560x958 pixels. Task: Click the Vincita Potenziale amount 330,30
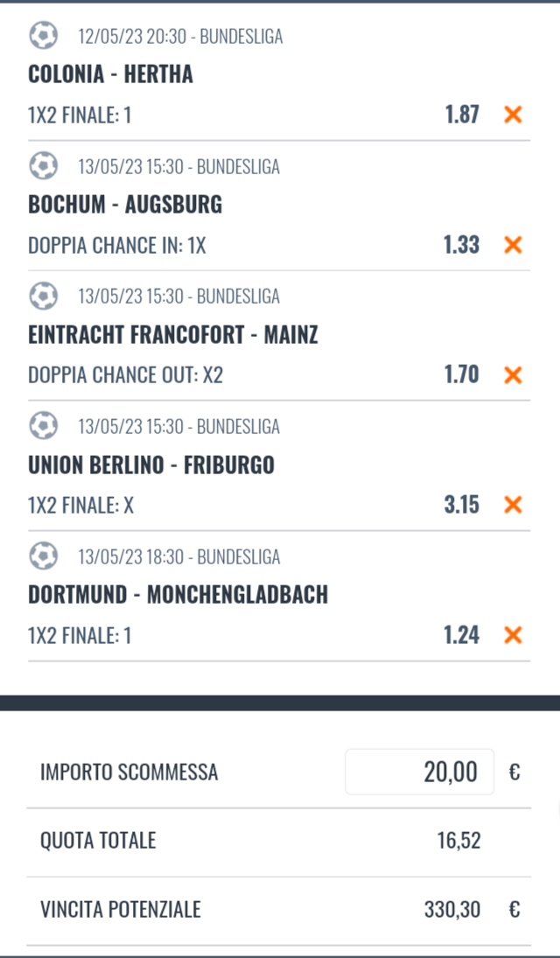(x=452, y=910)
